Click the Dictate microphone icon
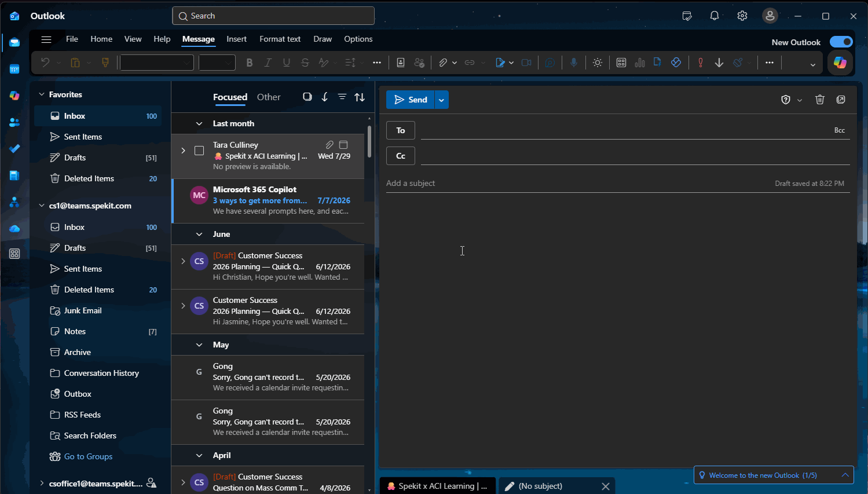Viewport: 868px width, 494px height. pos(574,63)
